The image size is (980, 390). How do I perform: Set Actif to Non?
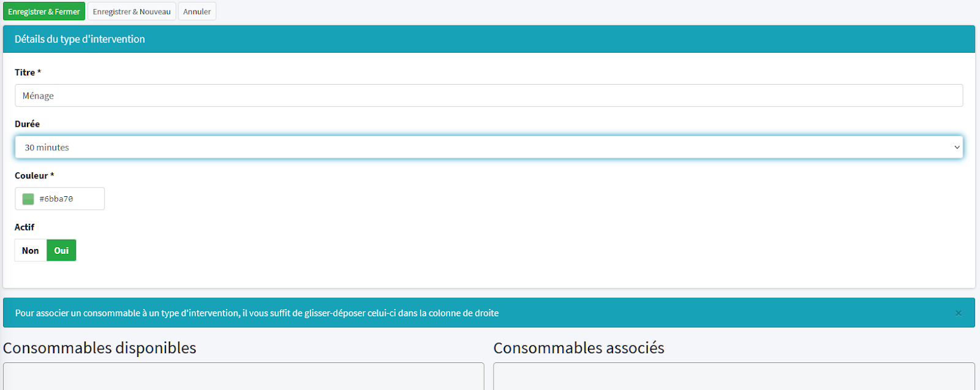click(30, 250)
